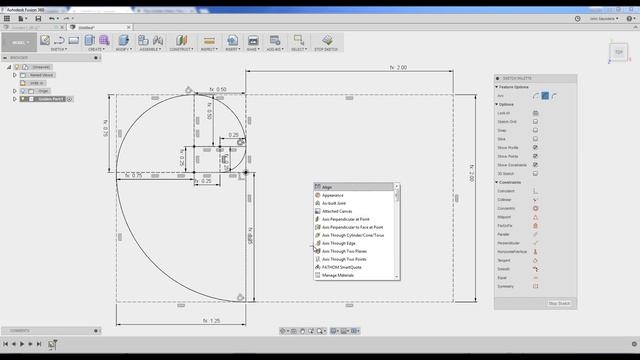Image resolution: width=640 pixels, height=360 pixels.
Task: Click the Horizontal/Vertical constraint icon
Action: (x=536, y=252)
